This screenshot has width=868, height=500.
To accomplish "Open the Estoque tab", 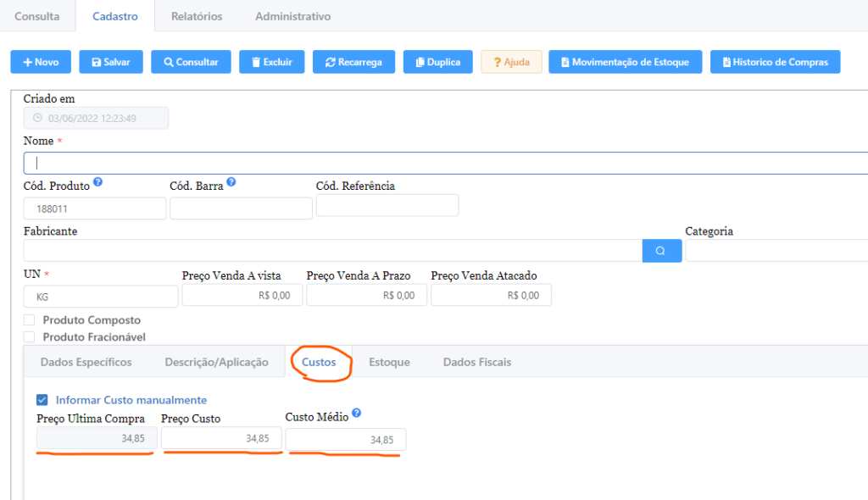I will pyautogui.click(x=389, y=362).
